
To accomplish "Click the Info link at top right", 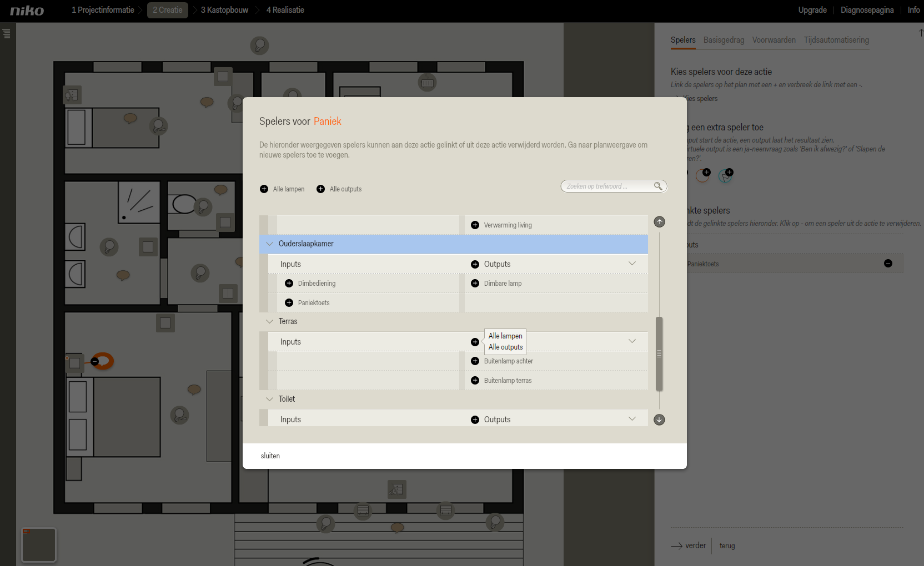I will (913, 10).
